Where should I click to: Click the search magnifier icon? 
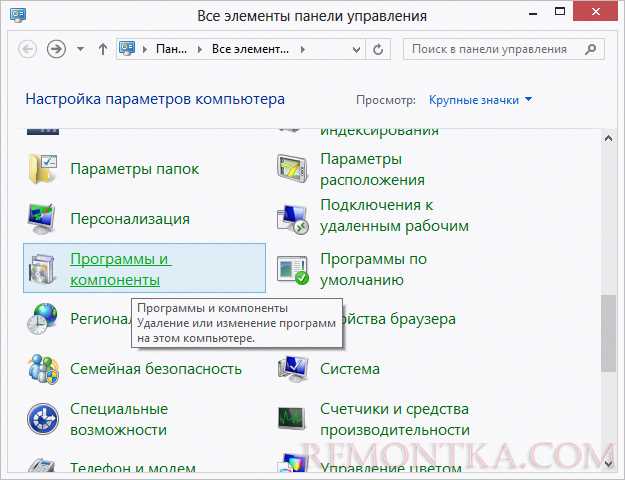point(590,49)
